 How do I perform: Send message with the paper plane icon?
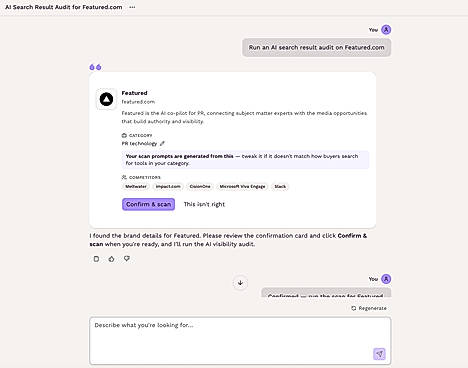tap(379, 354)
